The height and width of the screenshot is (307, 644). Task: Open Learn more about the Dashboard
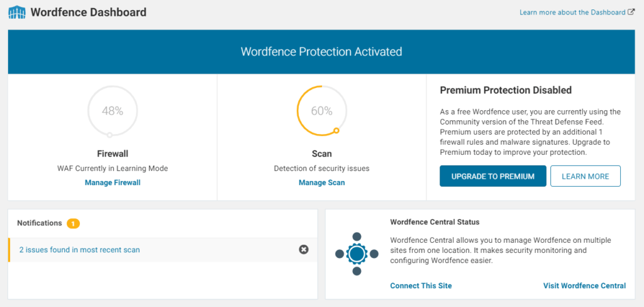point(572,13)
